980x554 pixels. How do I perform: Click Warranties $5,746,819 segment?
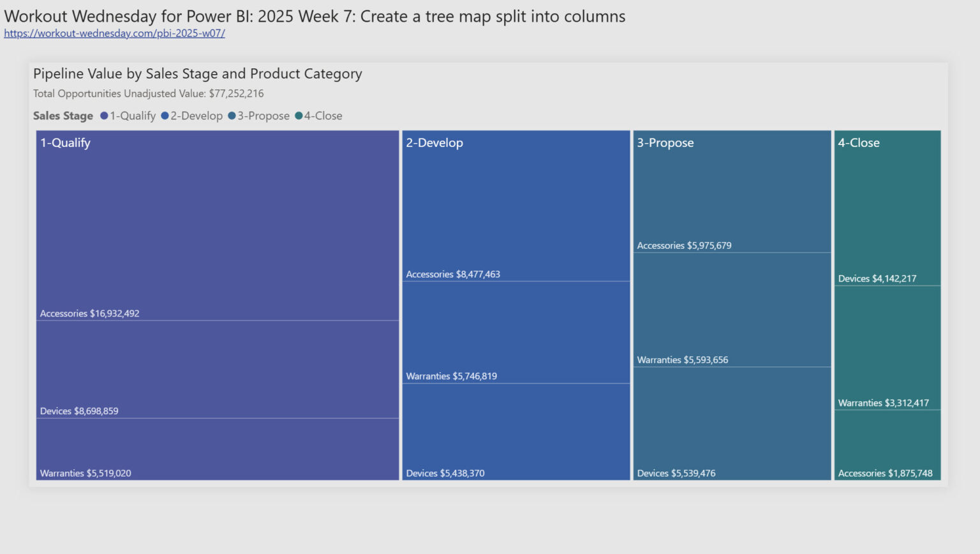516,332
